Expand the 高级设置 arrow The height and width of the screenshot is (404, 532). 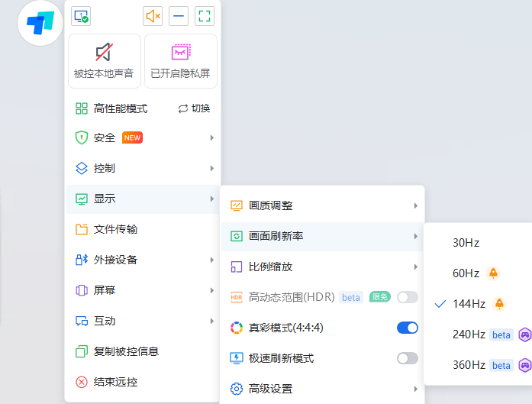click(x=416, y=389)
